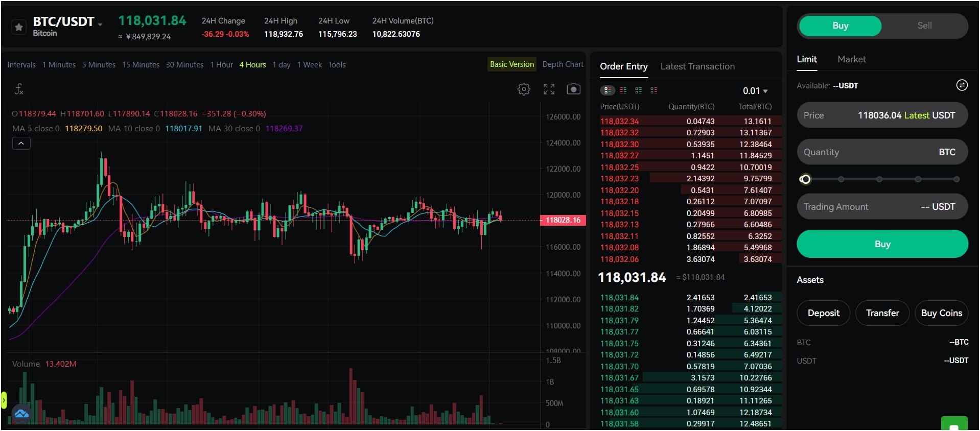Switch chart to Basic Version
The image size is (980, 431).
coord(511,64)
